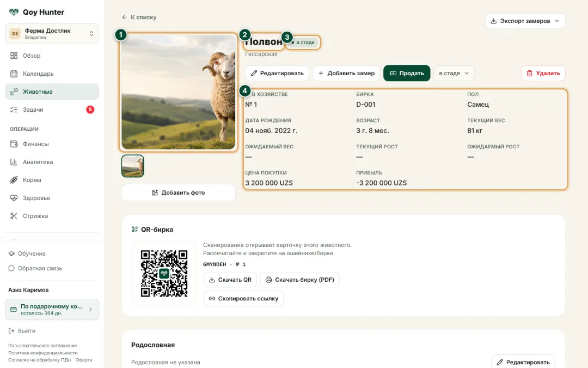Expand the Ферма Достлик farm switcher
This screenshot has height=368, width=588.
[x=52, y=33]
